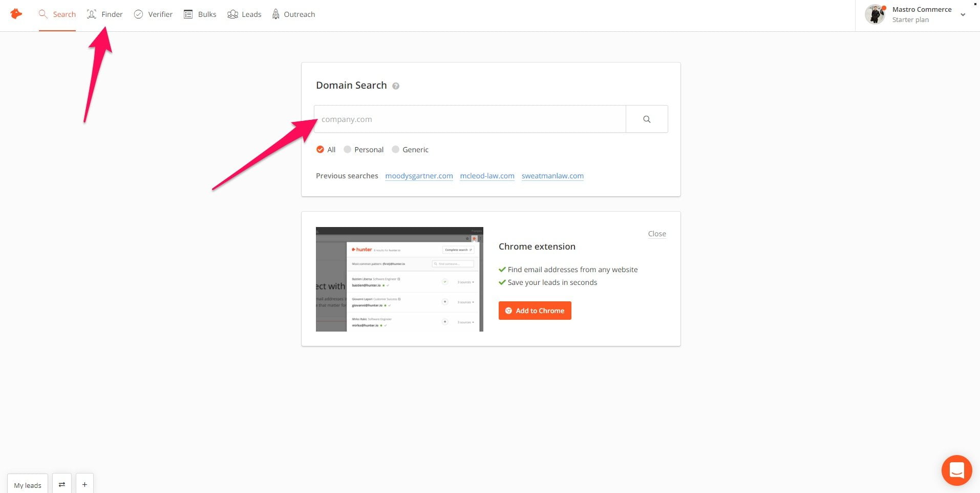The width and height of the screenshot is (980, 493).
Task: Click the swap arrows icon beside My leads
Action: (62, 484)
